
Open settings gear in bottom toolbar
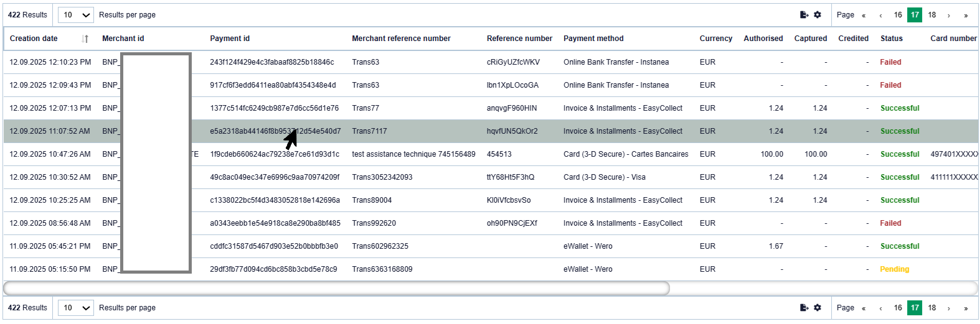tap(817, 308)
